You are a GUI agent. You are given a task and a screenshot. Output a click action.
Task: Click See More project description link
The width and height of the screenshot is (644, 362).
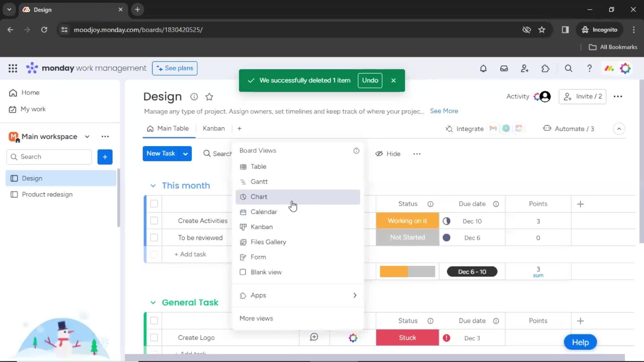pyautogui.click(x=444, y=111)
